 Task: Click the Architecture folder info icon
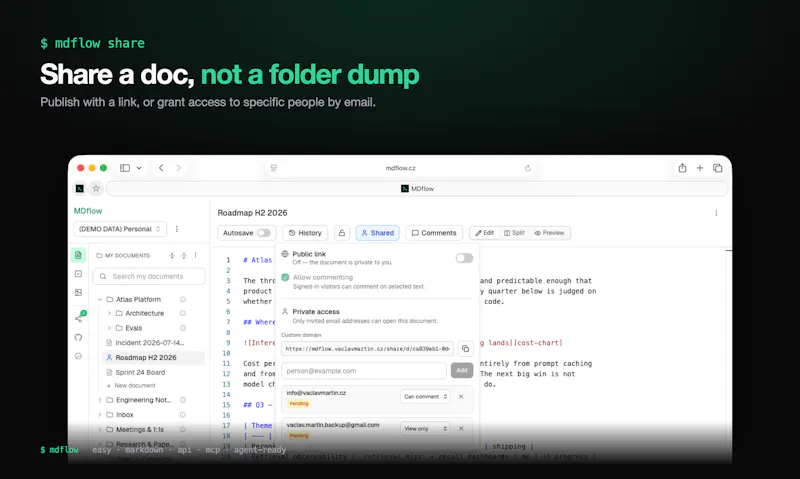click(x=183, y=313)
